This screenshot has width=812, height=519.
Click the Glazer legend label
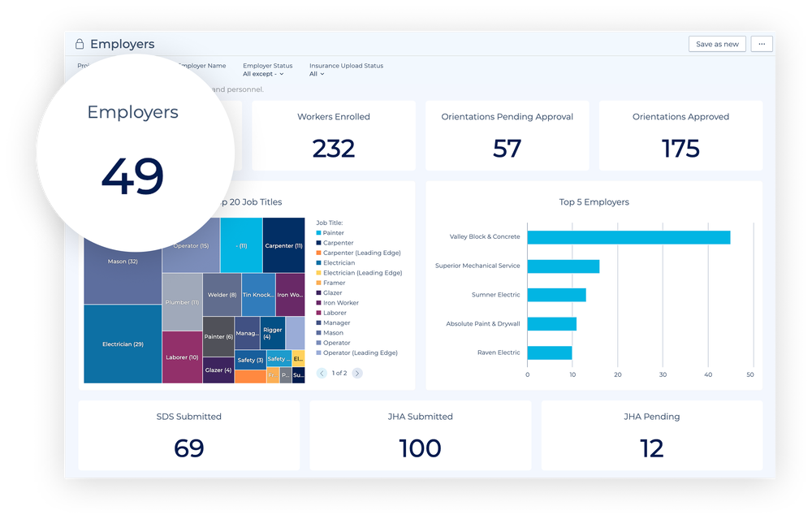335,292
